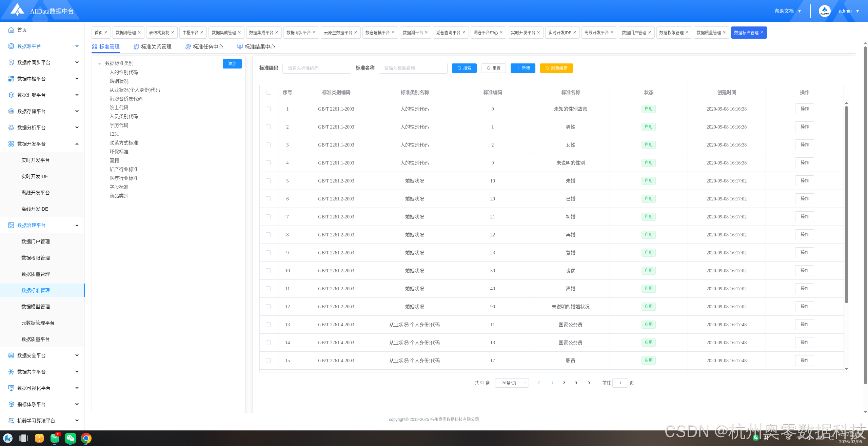This screenshot has height=446, width=868.
Task: Click the 机器学习算法平台 sidebar icon
Action: [11, 421]
